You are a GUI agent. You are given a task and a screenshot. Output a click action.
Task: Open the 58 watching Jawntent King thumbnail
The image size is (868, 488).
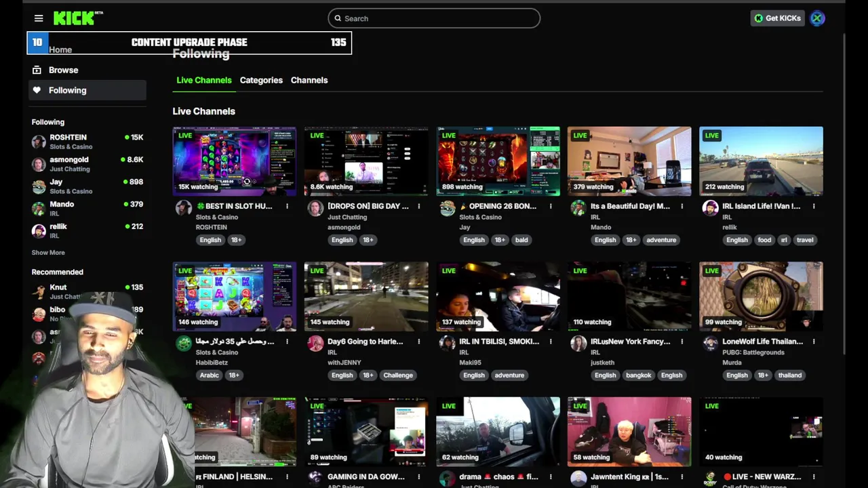click(629, 432)
